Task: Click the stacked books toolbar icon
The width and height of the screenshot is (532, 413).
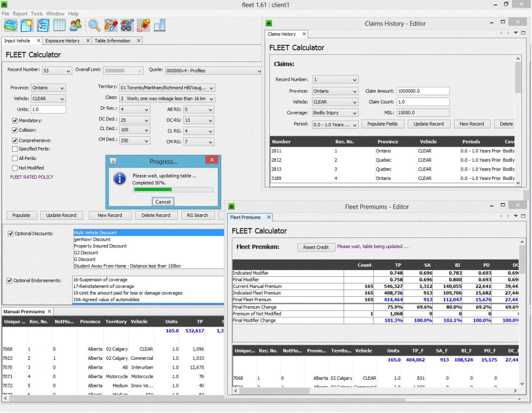Action: (11, 25)
